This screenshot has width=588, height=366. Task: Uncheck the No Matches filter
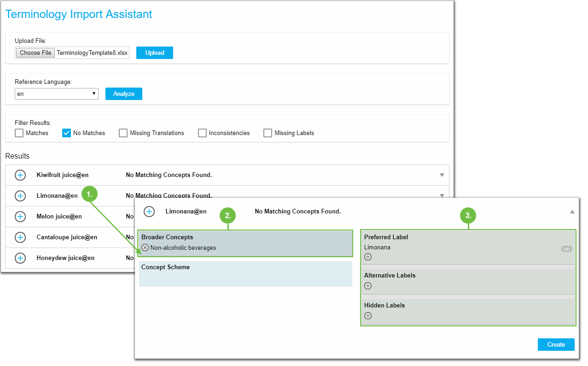[67, 133]
